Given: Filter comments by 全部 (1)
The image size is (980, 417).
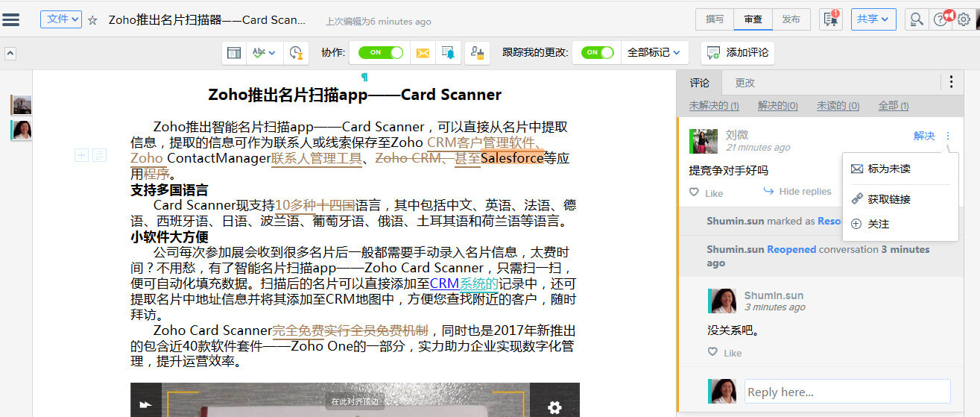Looking at the screenshot, I should pos(893,106).
